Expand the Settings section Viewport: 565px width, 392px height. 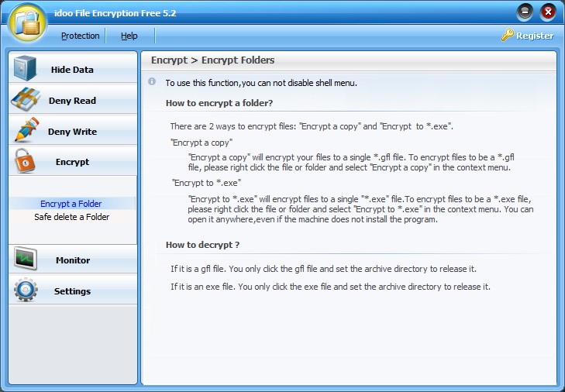[73, 290]
